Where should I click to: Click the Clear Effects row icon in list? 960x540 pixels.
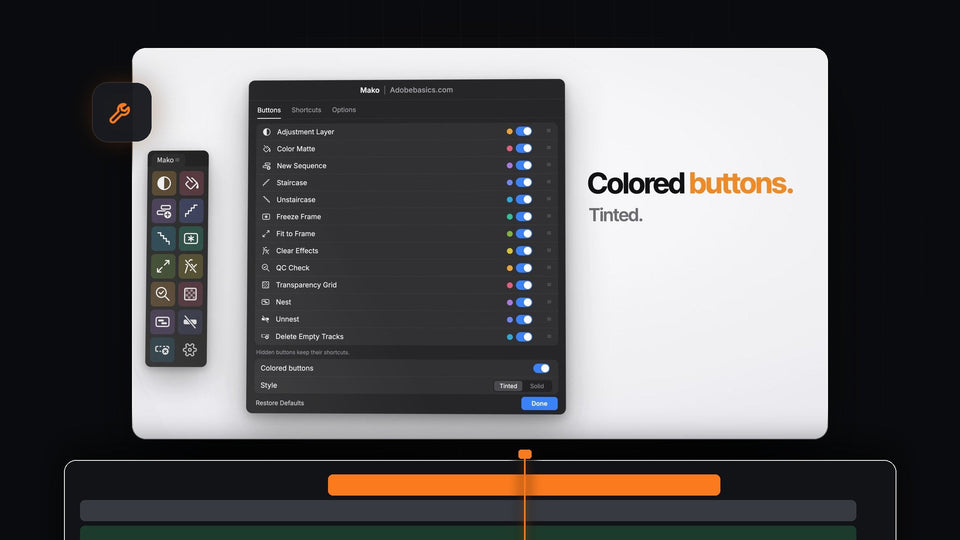tap(266, 250)
